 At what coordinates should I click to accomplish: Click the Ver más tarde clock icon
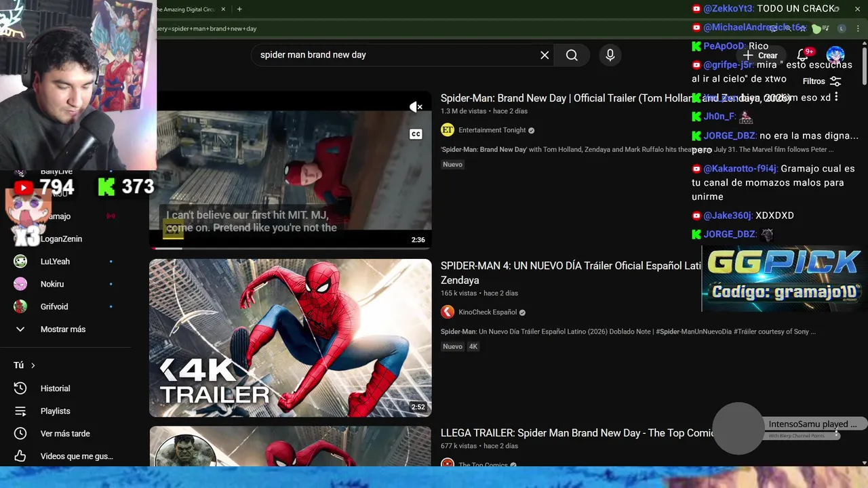pos(20,434)
